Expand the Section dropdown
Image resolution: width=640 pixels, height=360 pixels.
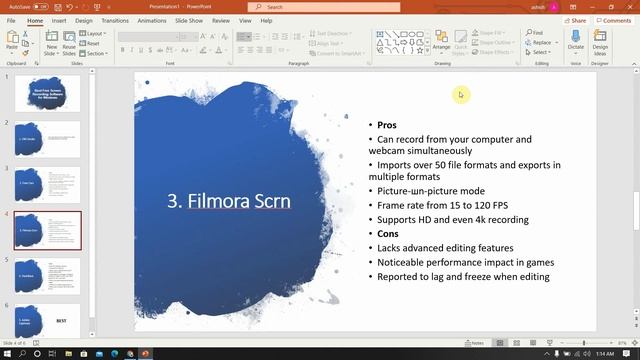pos(93,53)
